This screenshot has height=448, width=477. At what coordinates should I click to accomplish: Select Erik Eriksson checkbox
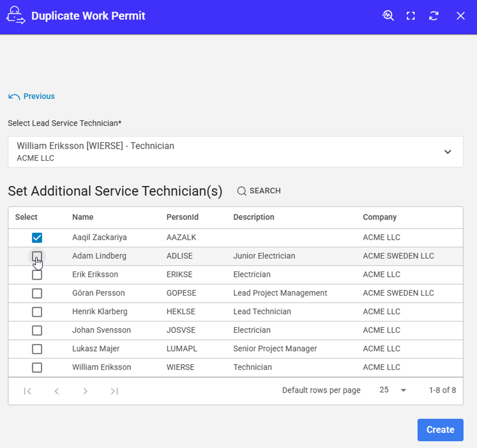[x=37, y=275]
